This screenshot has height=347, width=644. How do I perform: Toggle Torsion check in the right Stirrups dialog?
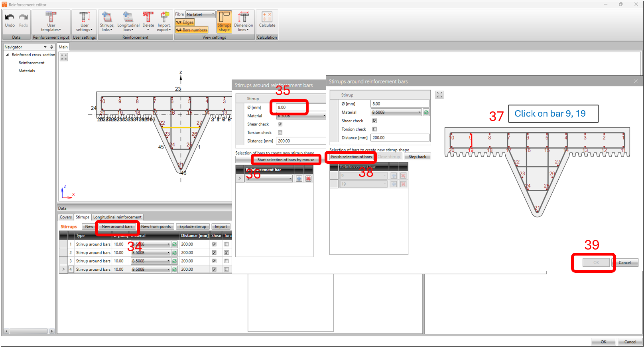pos(374,129)
